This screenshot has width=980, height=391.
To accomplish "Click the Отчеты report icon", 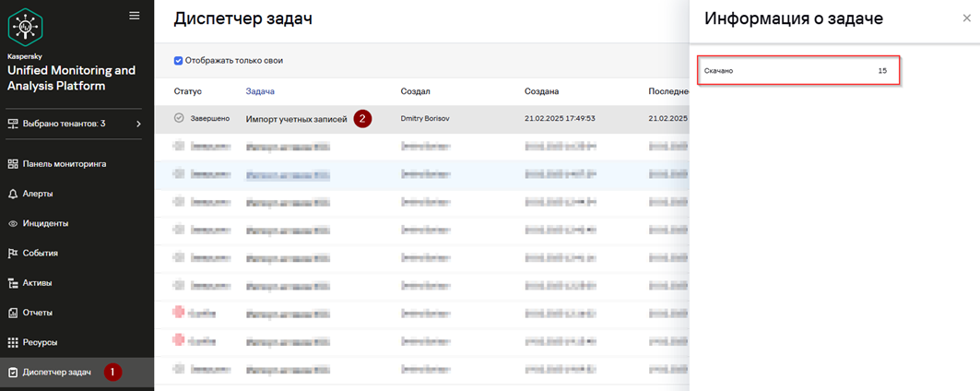I will (x=13, y=313).
